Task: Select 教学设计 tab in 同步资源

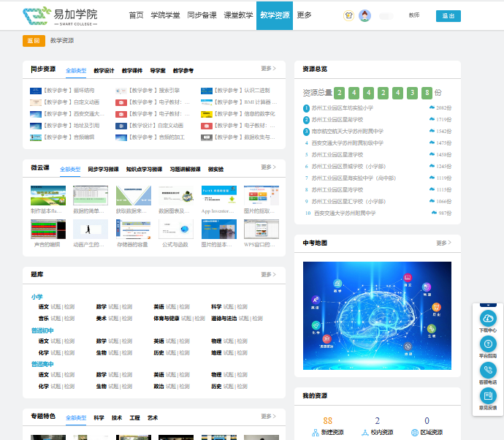Action: coord(104,71)
